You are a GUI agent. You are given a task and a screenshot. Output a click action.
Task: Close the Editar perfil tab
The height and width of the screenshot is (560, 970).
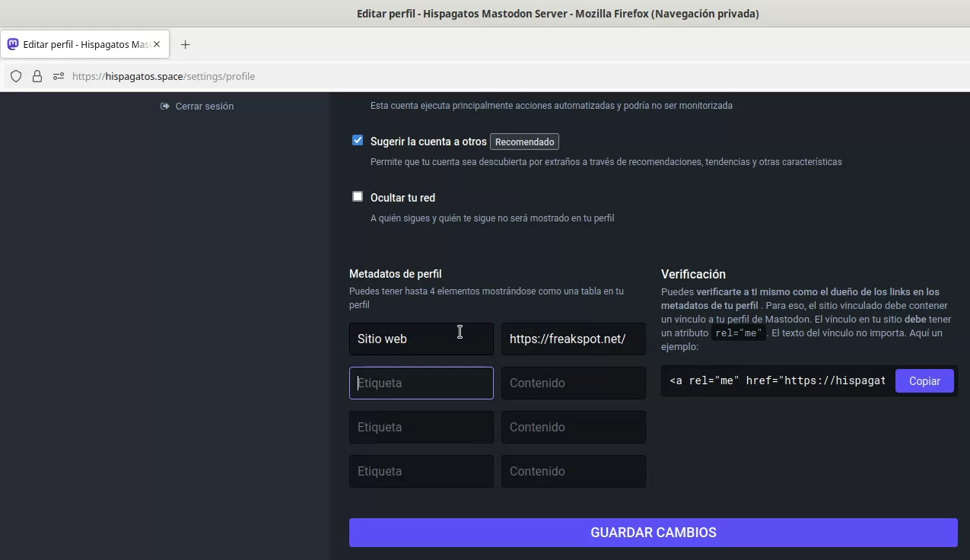point(157,44)
